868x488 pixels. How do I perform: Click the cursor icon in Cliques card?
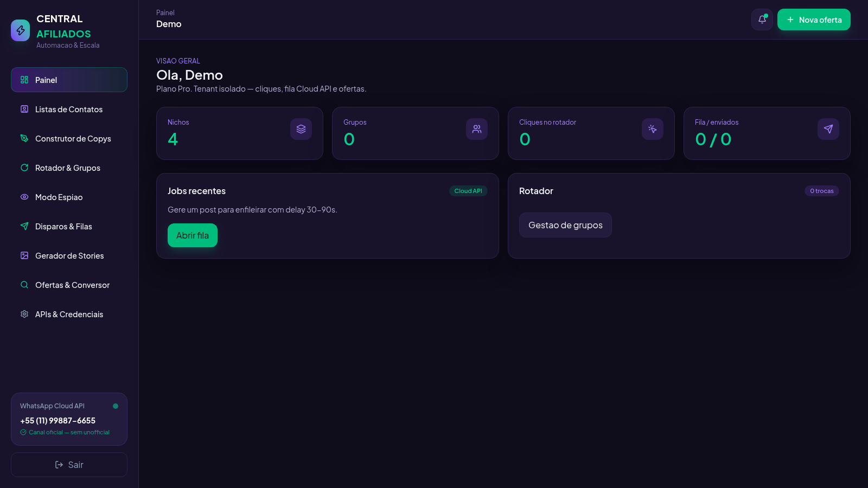[x=653, y=129]
